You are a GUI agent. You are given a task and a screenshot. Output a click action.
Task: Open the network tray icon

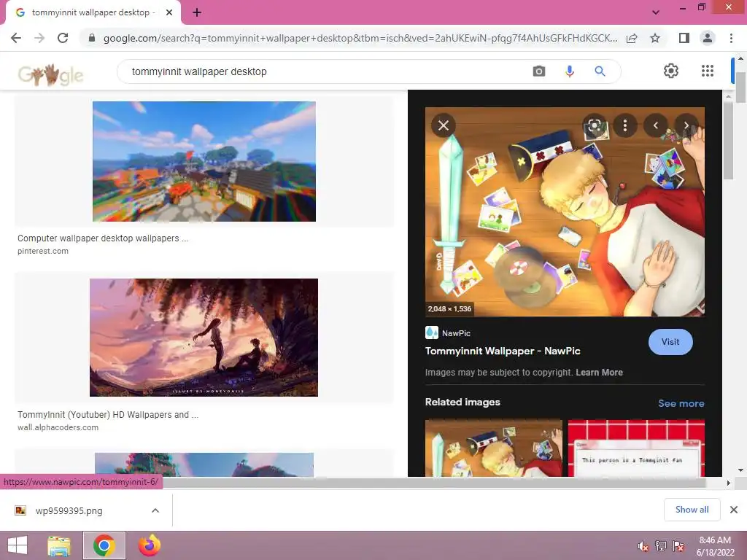661,546
